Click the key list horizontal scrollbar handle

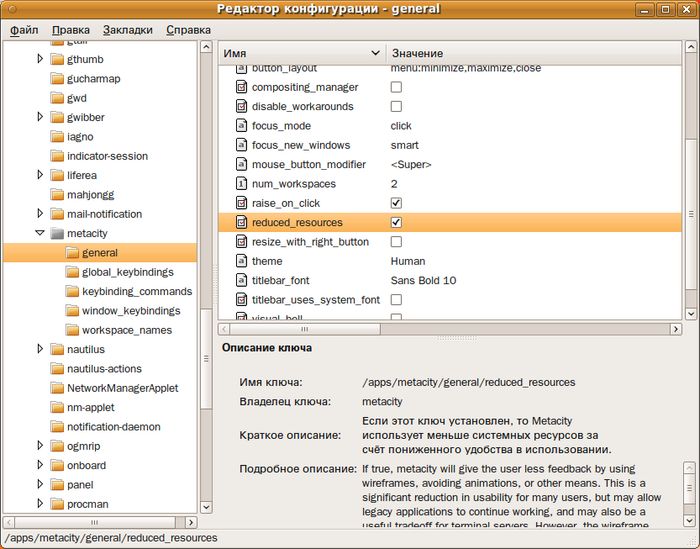305,329
